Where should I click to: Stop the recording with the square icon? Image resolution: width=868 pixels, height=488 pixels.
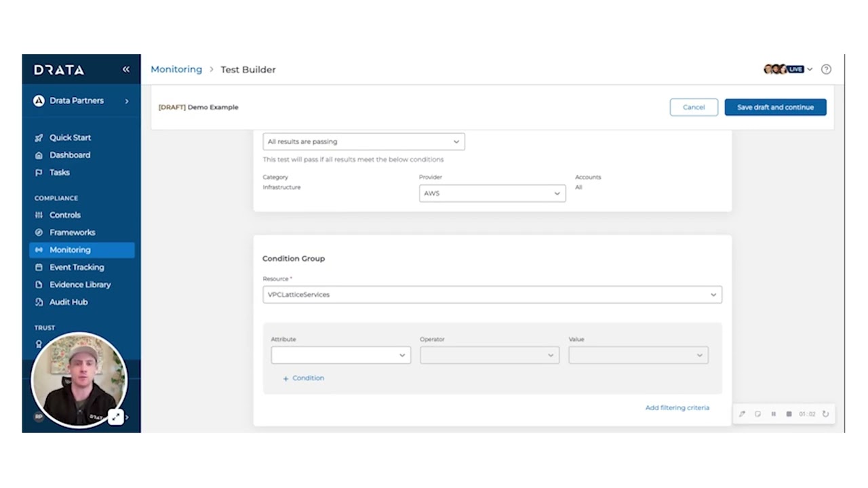(x=789, y=414)
